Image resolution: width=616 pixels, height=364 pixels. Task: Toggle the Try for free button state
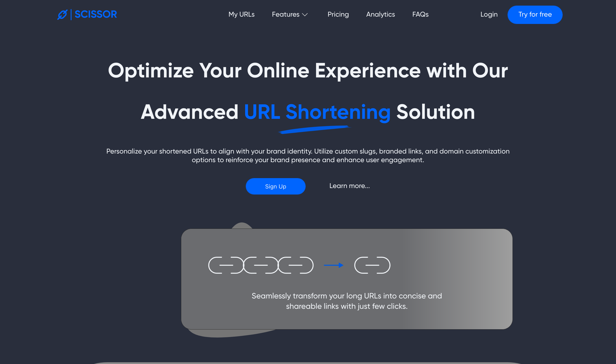(535, 14)
